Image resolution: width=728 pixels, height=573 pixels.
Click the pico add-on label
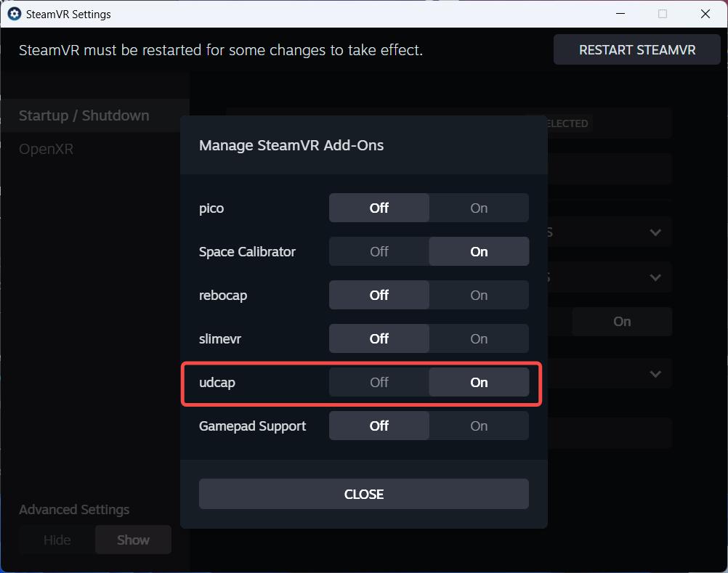(x=211, y=208)
